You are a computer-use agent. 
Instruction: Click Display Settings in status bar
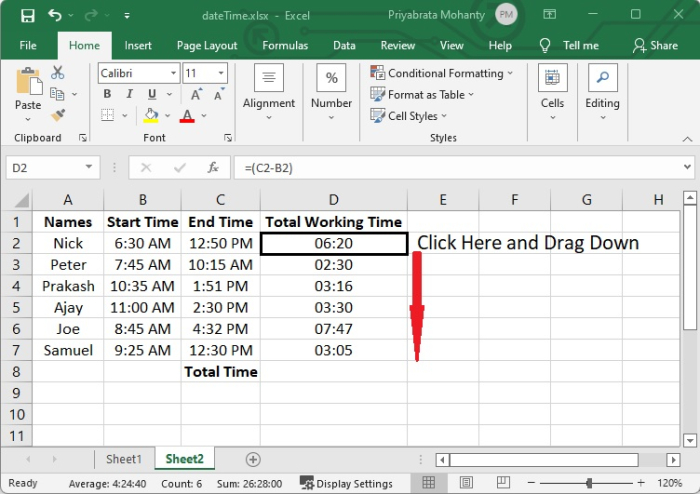pos(348,483)
